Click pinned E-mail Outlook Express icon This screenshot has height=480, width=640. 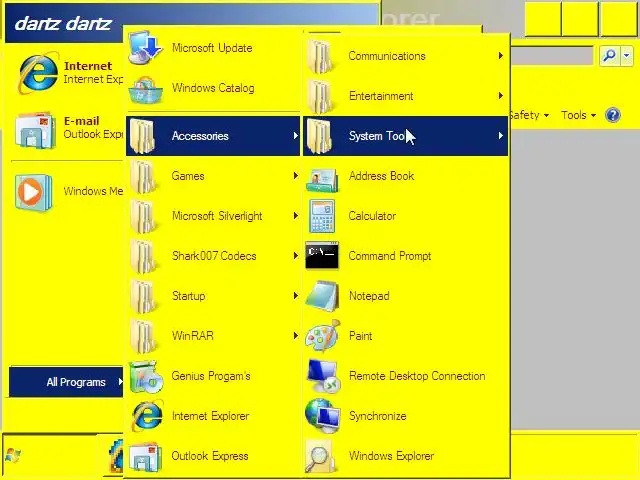click(x=35, y=130)
